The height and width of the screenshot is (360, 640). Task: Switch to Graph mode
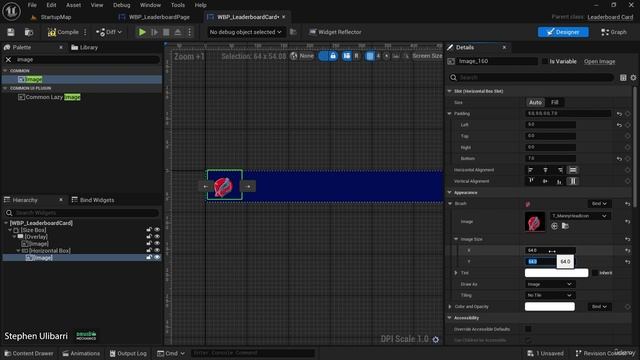coord(613,32)
